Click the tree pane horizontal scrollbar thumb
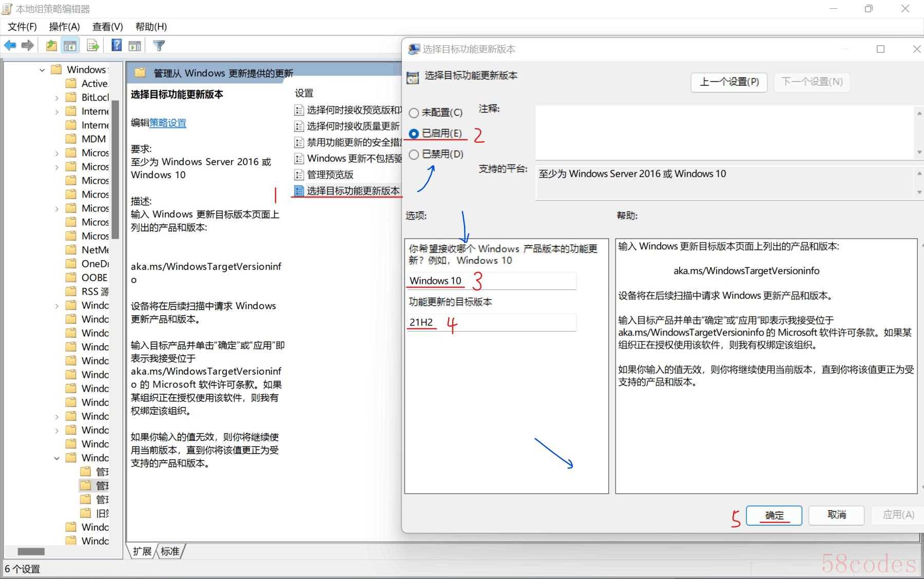Image resolution: width=924 pixels, height=579 pixels. pos(31,552)
